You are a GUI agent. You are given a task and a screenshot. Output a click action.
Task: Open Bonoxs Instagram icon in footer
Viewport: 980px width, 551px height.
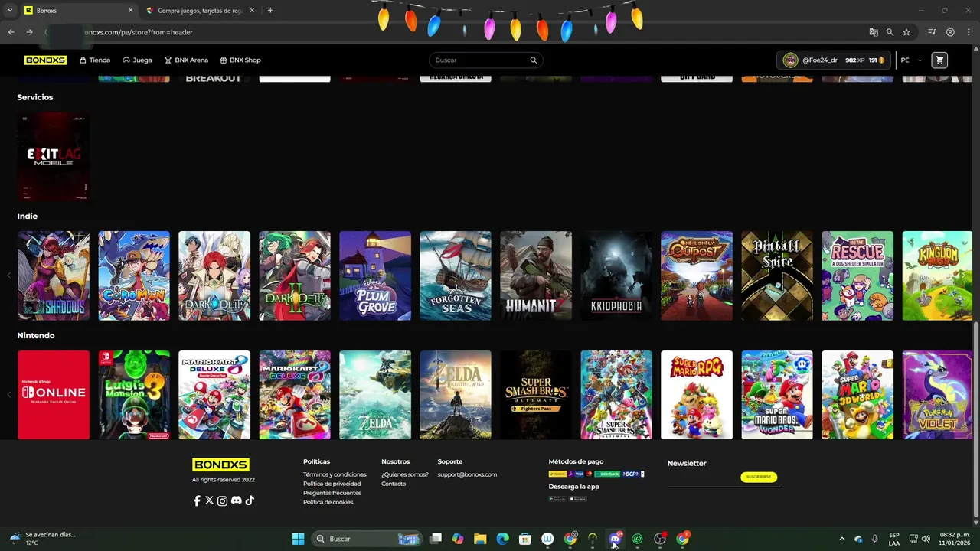click(x=222, y=500)
